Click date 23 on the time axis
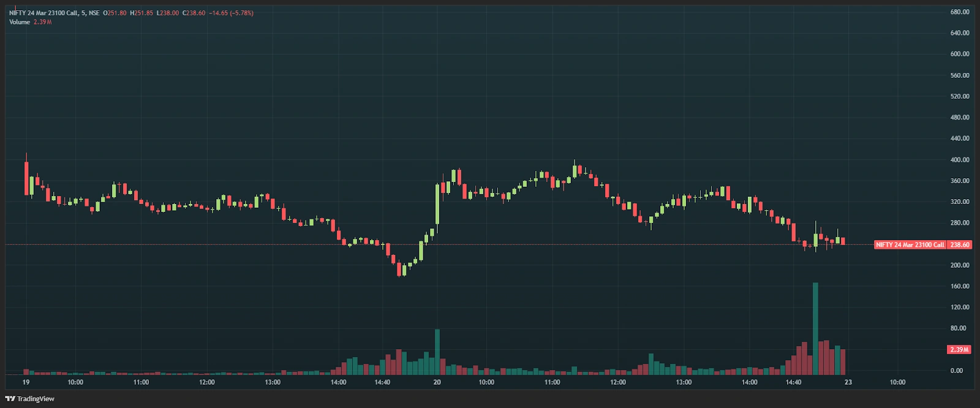This screenshot has height=408, width=980. click(x=848, y=382)
